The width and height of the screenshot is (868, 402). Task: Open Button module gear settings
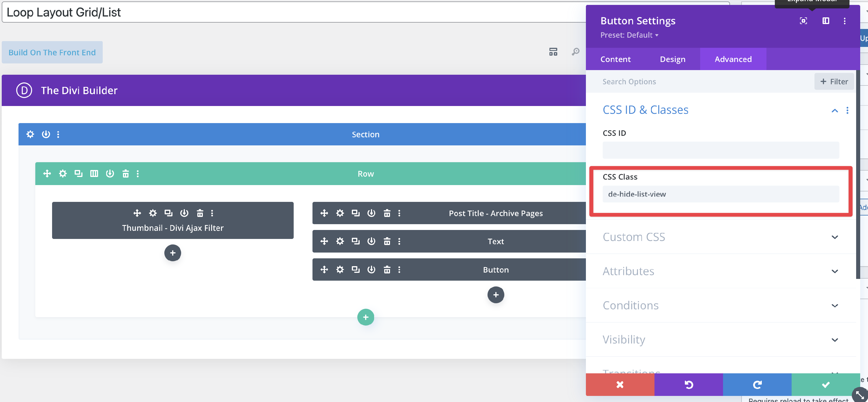coord(340,270)
